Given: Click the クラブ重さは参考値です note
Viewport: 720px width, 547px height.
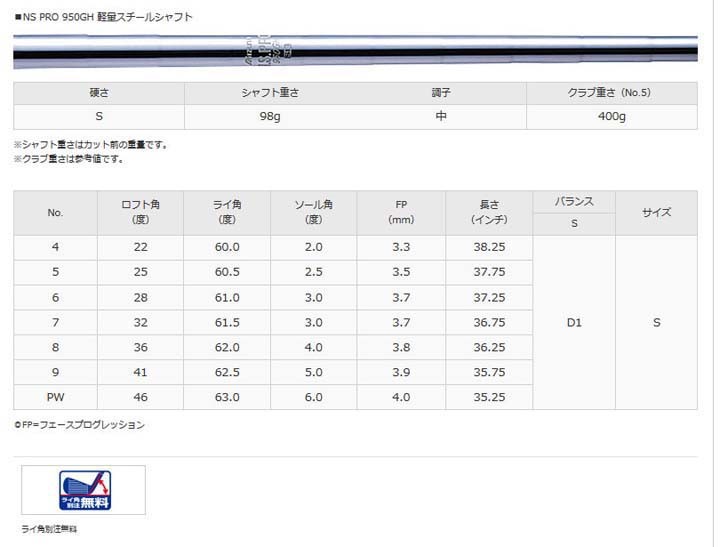Looking at the screenshot, I should point(69,159).
